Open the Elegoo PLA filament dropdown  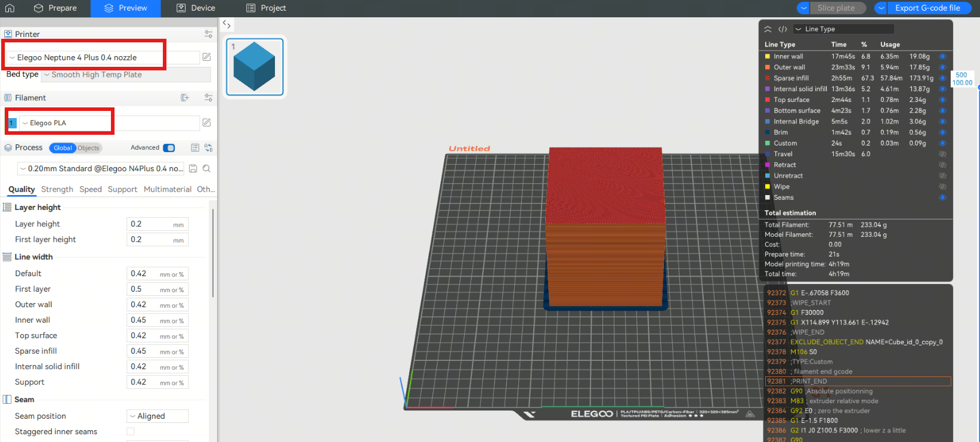(x=109, y=123)
